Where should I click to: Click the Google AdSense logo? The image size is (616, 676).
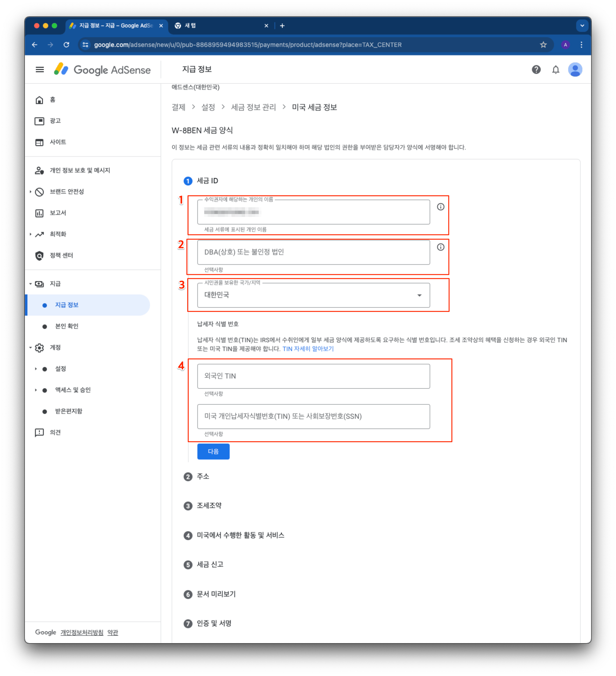tap(102, 70)
